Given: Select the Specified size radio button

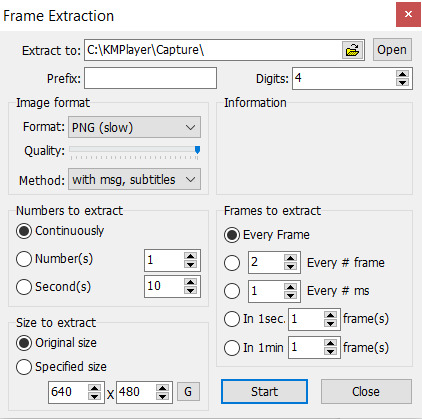Looking at the screenshot, I should pos(24,367).
